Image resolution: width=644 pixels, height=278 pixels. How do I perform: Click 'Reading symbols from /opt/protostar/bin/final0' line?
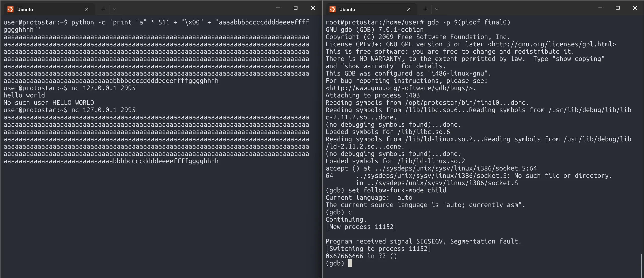(427, 103)
